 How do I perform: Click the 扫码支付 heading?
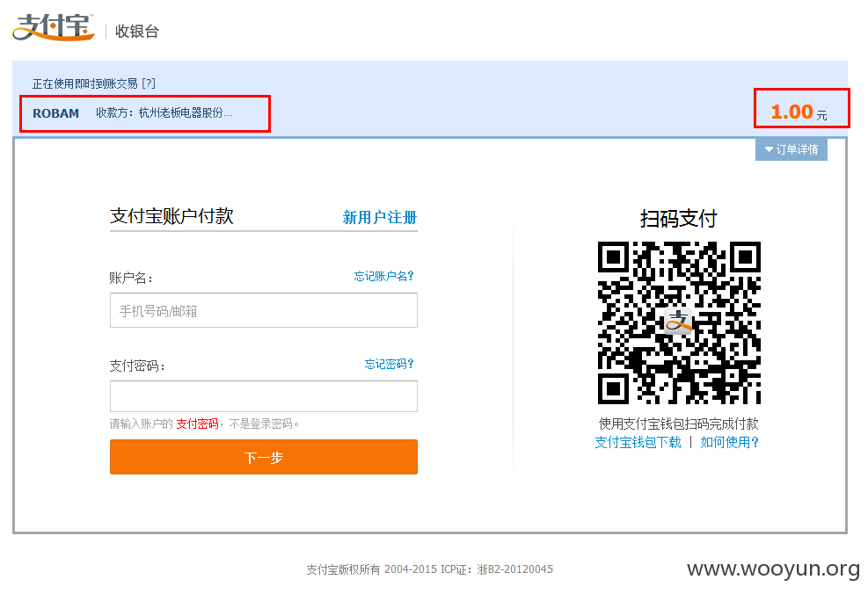[679, 219]
